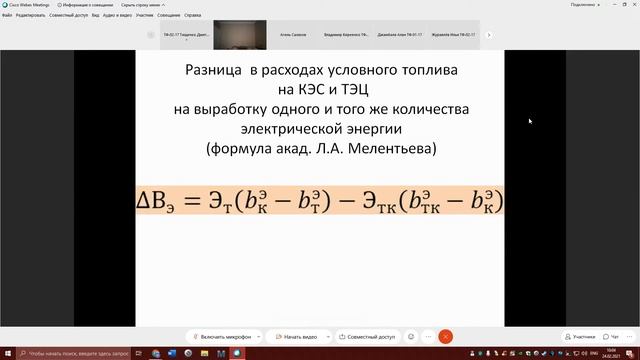Leave the meeting with the red button

(445, 337)
